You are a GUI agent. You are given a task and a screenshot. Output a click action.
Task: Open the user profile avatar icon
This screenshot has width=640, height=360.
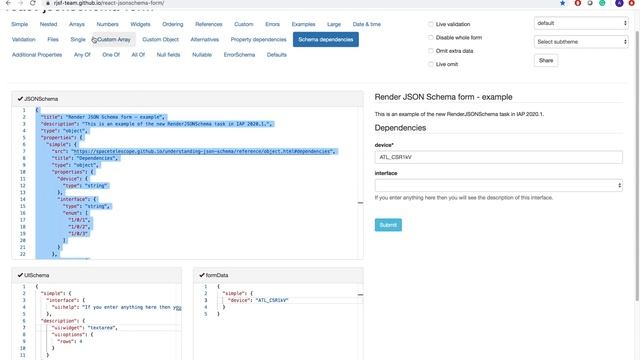tap(619, 3)
